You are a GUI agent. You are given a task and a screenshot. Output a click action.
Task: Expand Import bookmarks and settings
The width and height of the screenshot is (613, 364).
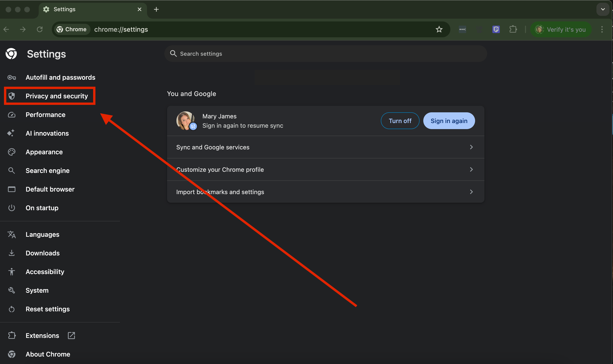click(x=471, y=192)
